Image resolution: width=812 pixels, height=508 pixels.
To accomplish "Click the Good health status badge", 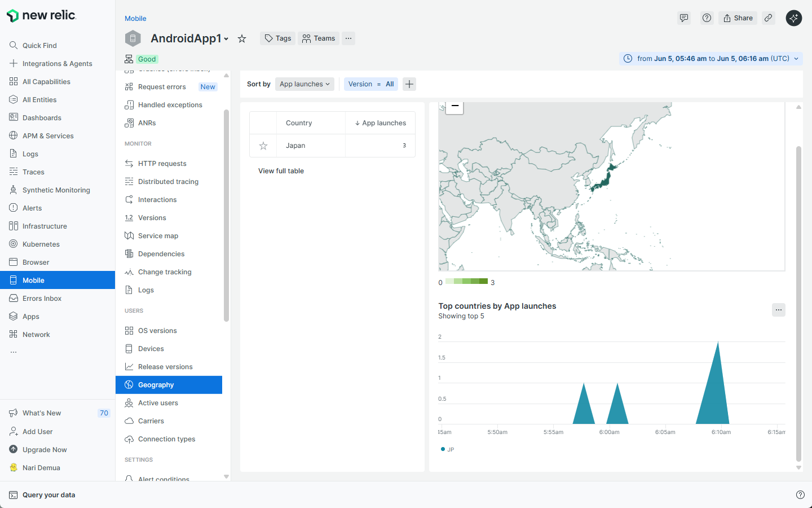I will 147,59.
